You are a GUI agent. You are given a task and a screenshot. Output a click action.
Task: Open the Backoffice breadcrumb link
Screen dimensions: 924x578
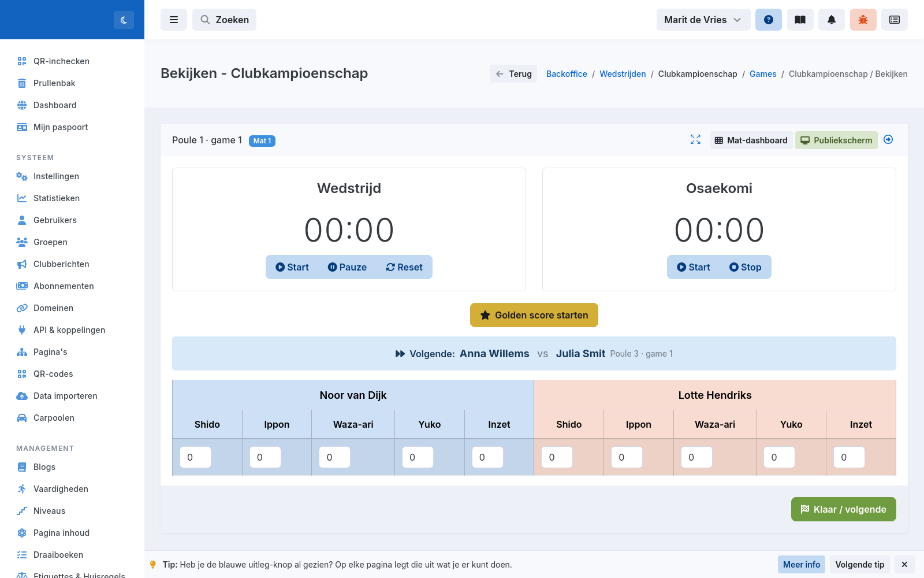[x=567, y=74]
